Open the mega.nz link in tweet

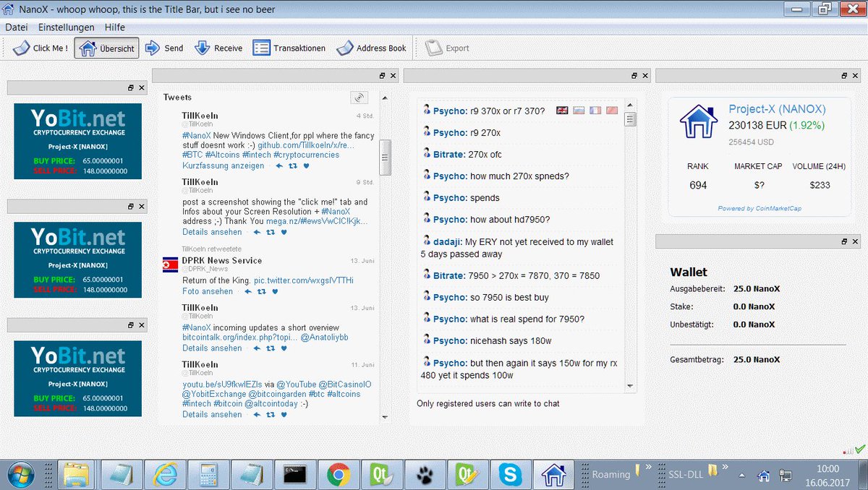tap(317, 221)
